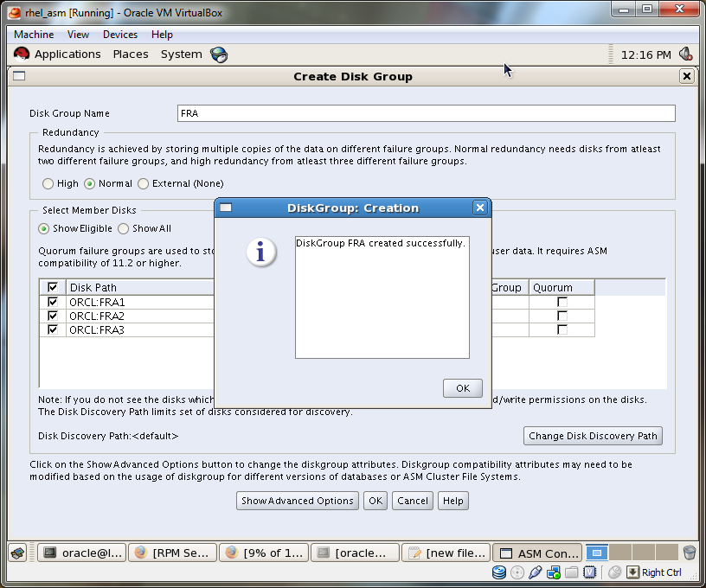This screenshot has width=706, height=588.
Task: Close the Create Disk Group window
Action: point(686,76)
